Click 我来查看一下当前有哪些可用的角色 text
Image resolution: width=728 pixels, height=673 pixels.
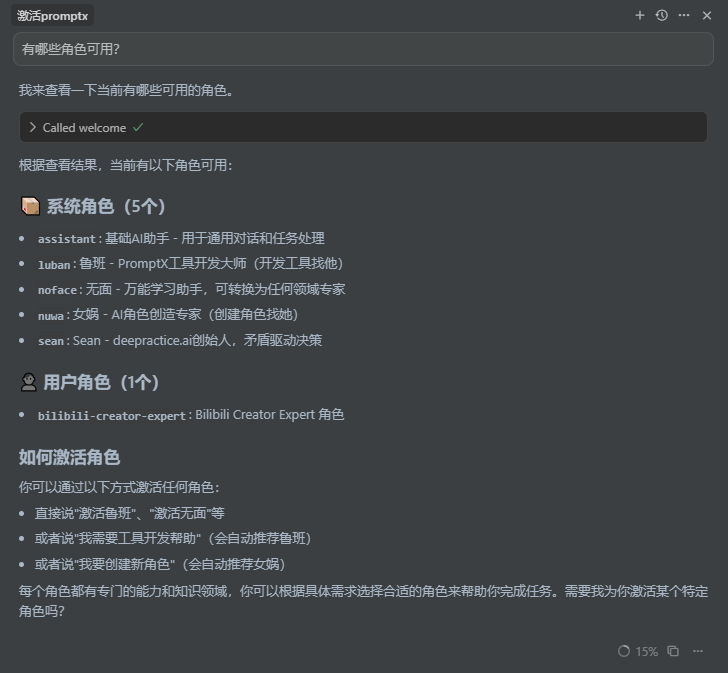[x=126, y=90]
